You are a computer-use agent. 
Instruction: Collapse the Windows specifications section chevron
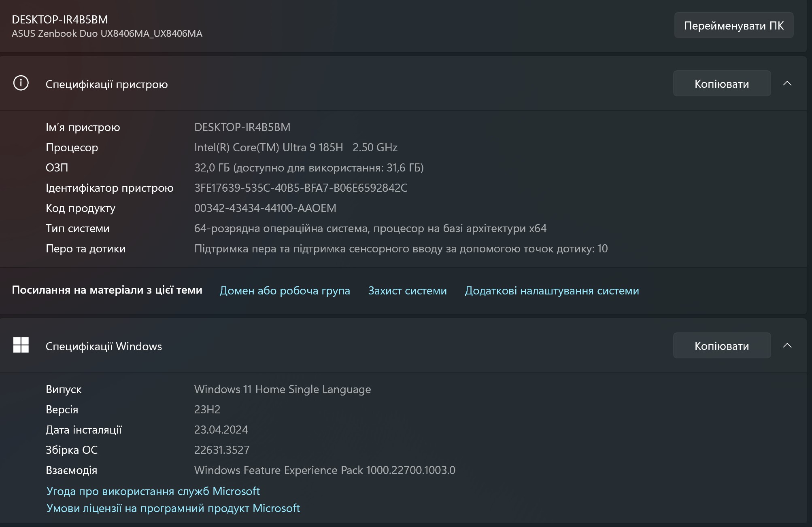coord(787,345)
